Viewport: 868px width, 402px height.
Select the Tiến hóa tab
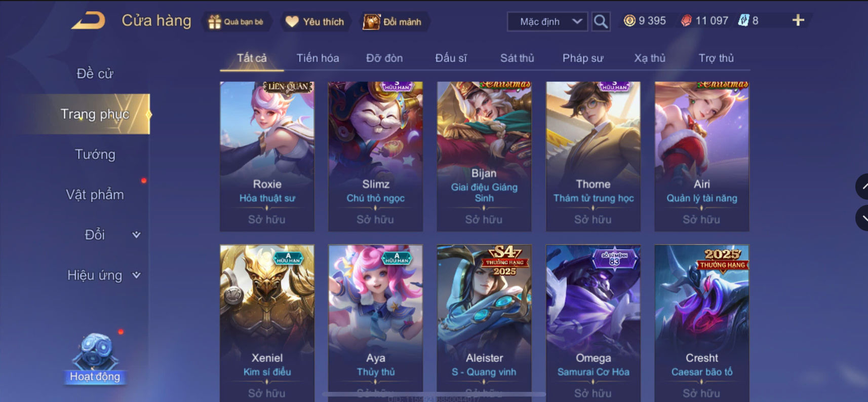tap(318, 58)
